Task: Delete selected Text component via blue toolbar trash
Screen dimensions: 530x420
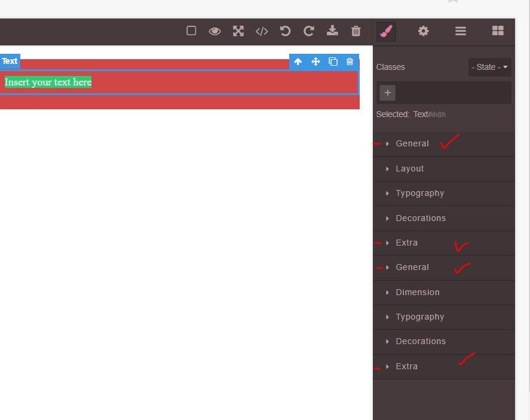Action: point(350,62)
